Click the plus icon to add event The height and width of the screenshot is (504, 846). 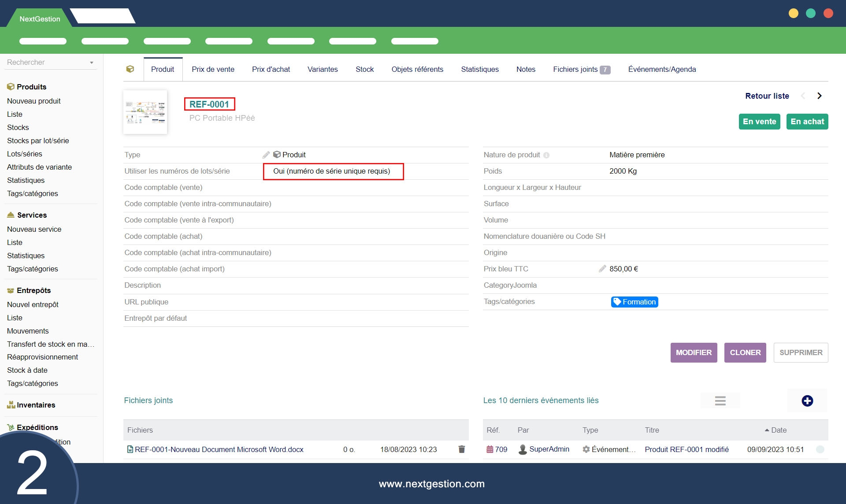coord(807,401)
